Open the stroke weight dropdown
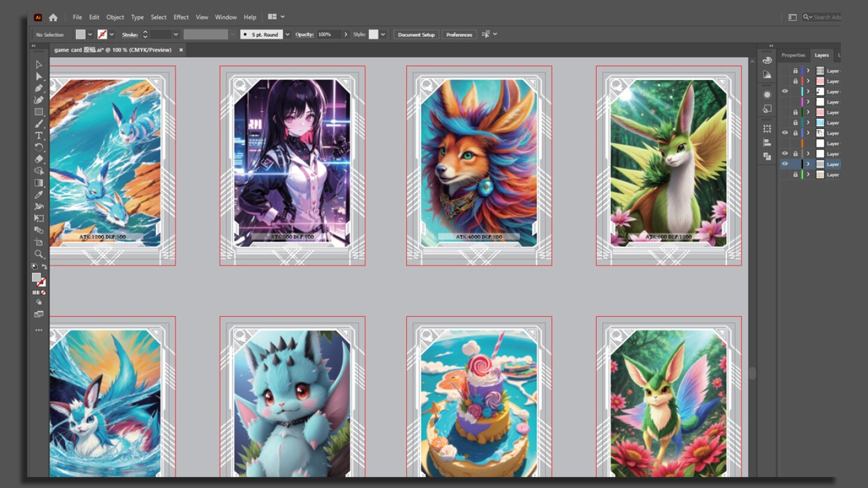 [x=176, y=34]
